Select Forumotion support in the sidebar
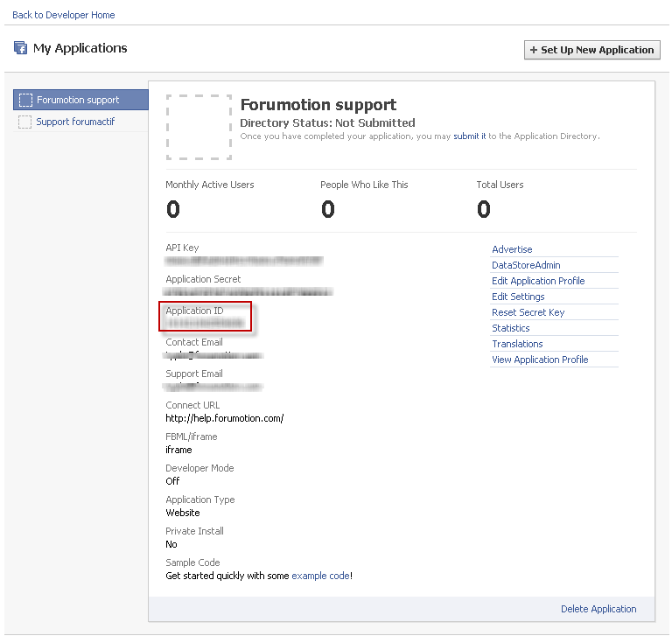 (80, 100)
